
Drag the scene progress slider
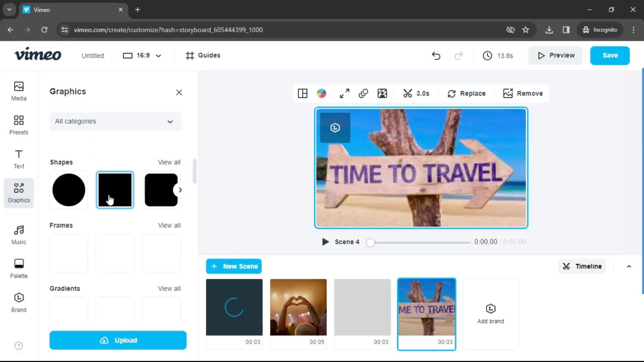point(371,241)
